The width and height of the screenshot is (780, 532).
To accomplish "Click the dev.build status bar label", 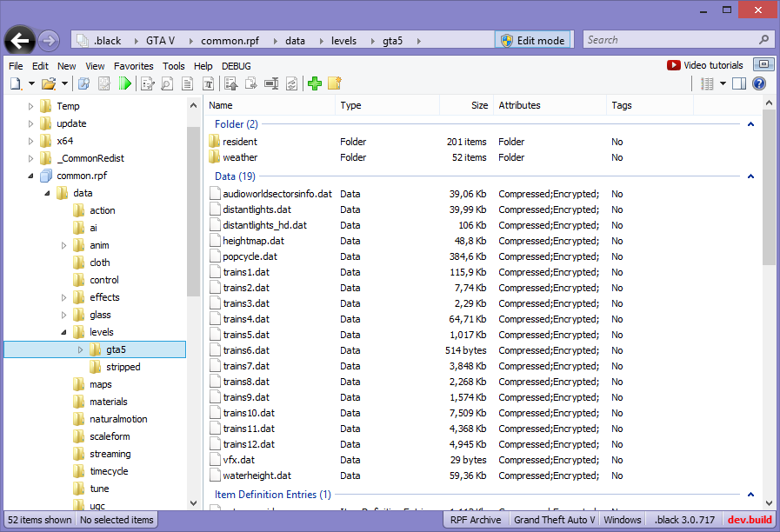I will click(x=750, y=520).
